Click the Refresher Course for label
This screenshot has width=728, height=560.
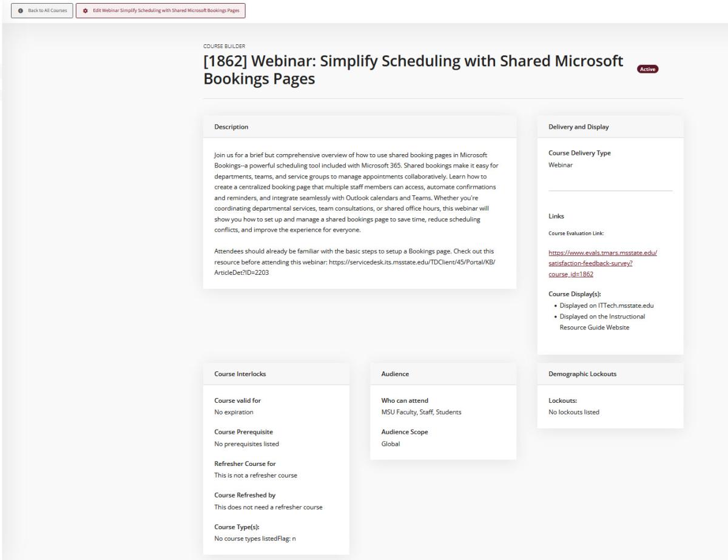click(245, 464)
